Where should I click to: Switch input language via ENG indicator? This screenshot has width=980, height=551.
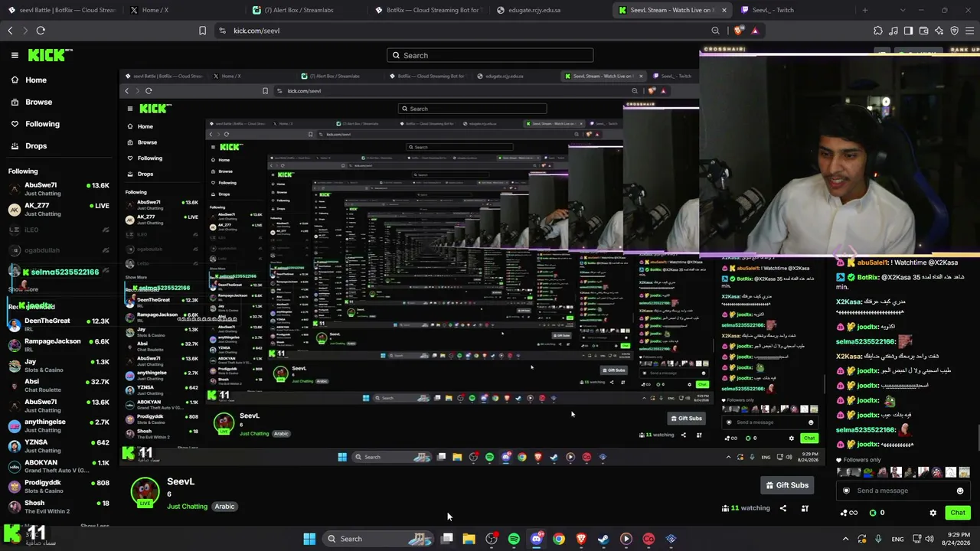click(897, 539)
